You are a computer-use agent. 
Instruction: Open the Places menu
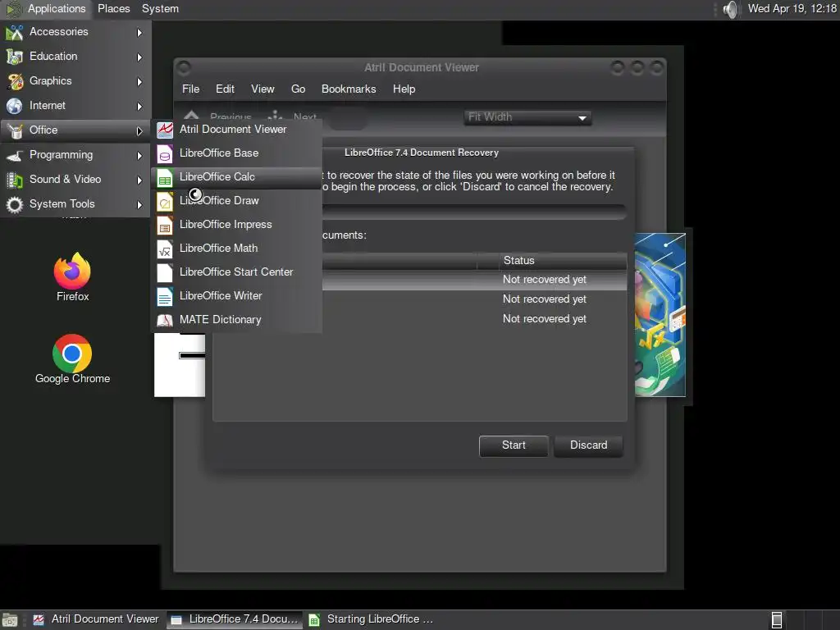point(113,8)
